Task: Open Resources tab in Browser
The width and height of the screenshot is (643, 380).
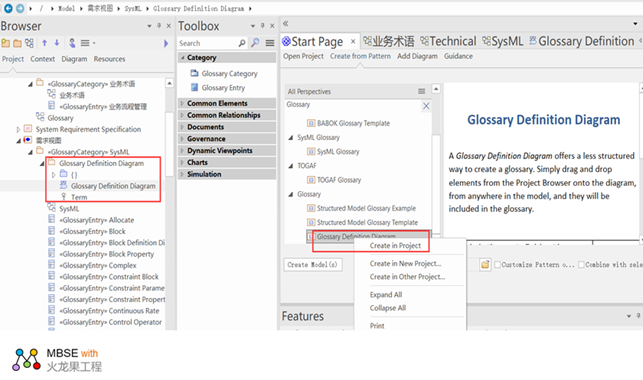Action: tap(109, 59)
